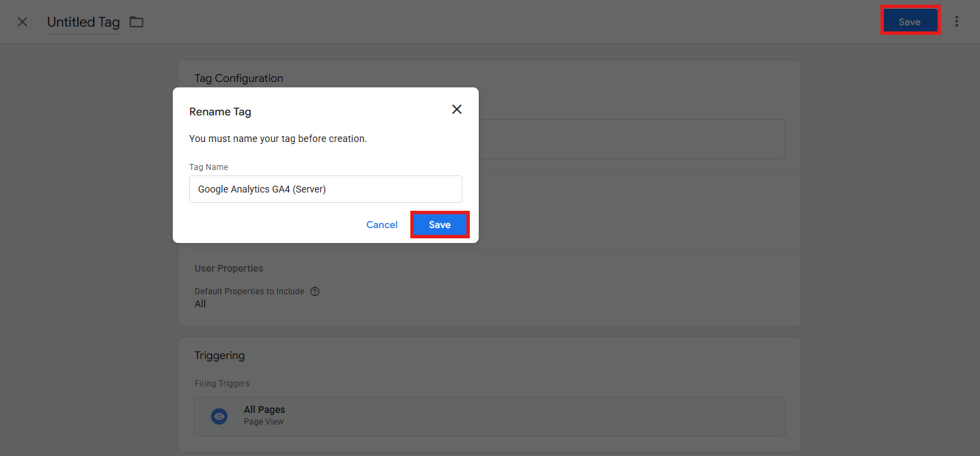Click the 'You must name your tag' message
The width and height of the screenshot is (980, 456).
click(x=278, y=139)
